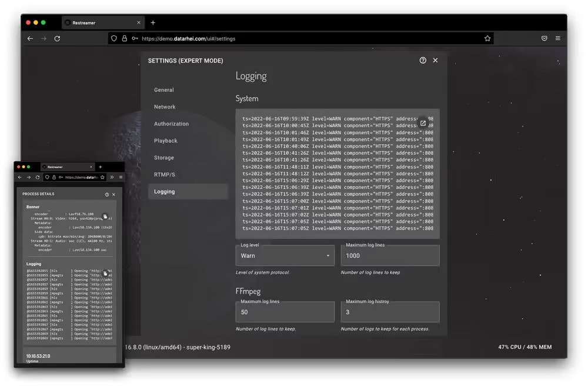Edit Maximum log history field value 3

[x=390, y=312]
